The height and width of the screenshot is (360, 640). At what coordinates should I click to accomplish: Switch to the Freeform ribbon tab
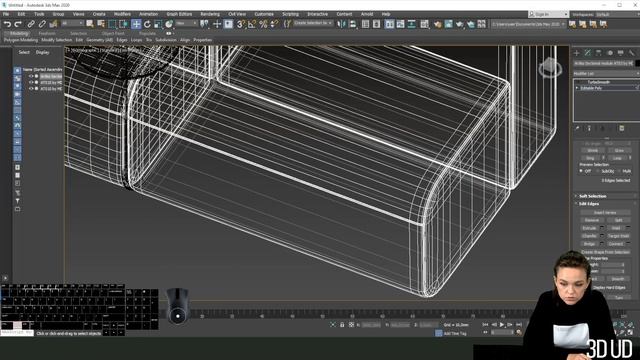pos(47,33)
